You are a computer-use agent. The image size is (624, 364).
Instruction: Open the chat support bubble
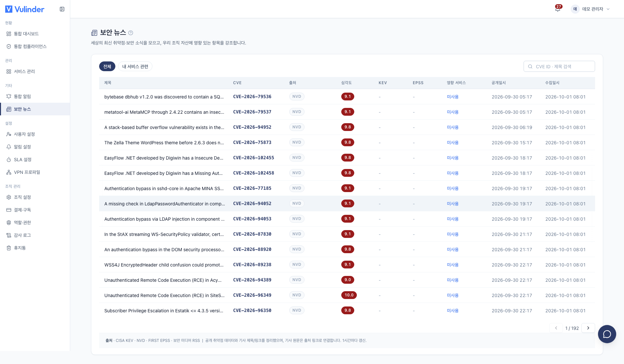coord(607,334)
